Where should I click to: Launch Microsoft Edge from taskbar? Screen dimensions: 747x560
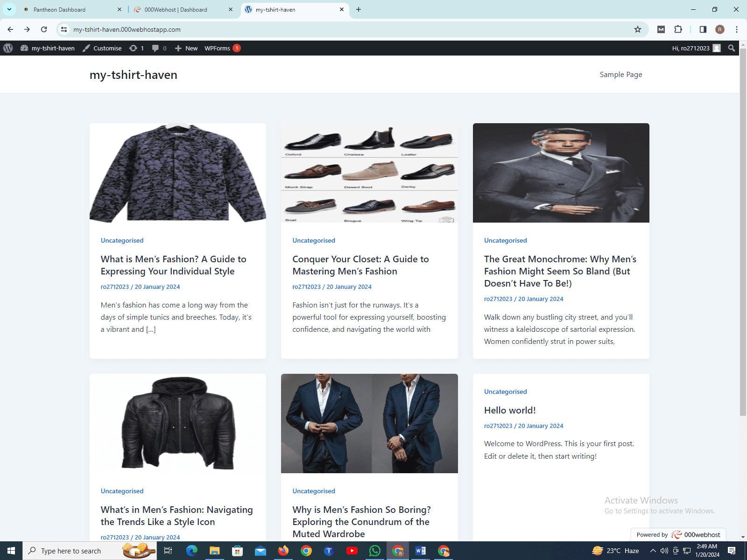point(191,551)
